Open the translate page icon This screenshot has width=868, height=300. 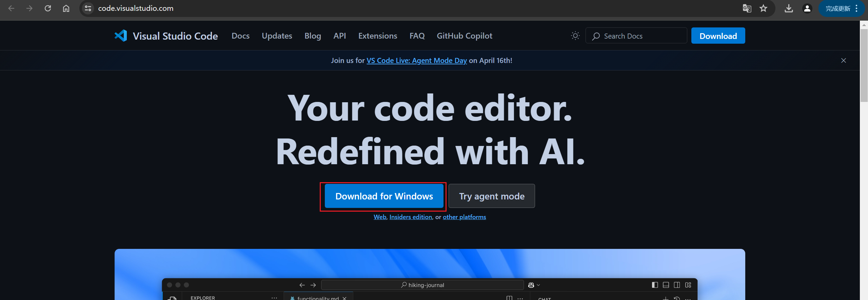747,8
